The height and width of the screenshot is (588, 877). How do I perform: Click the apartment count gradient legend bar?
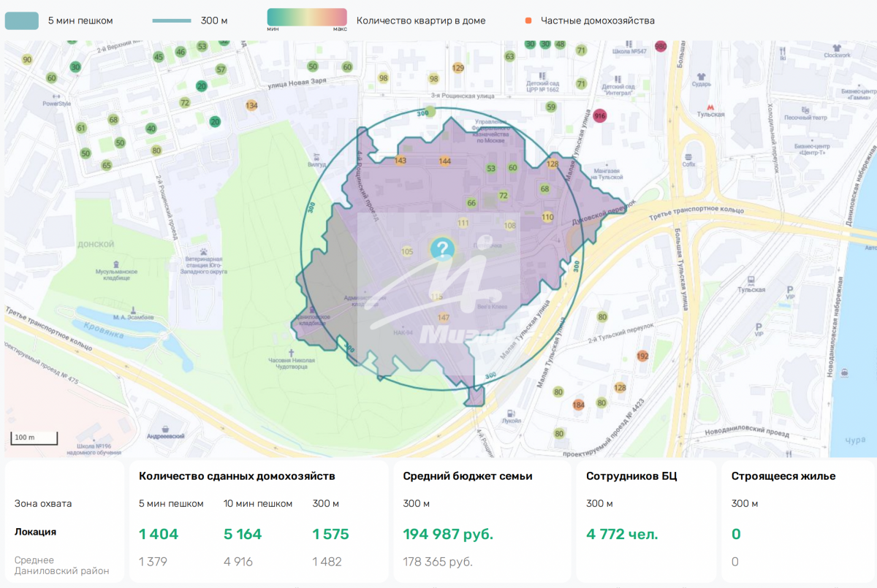point(307,19)
